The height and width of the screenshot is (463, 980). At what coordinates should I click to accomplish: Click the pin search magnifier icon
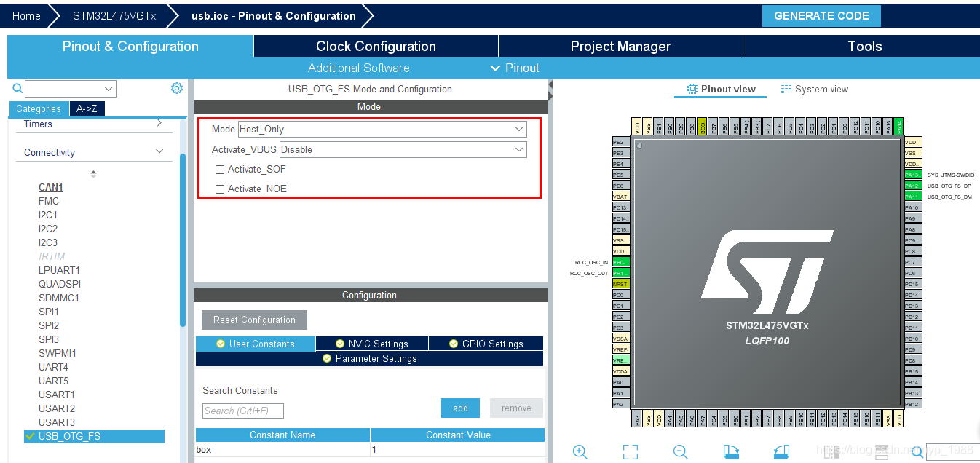tap(917, 452)
